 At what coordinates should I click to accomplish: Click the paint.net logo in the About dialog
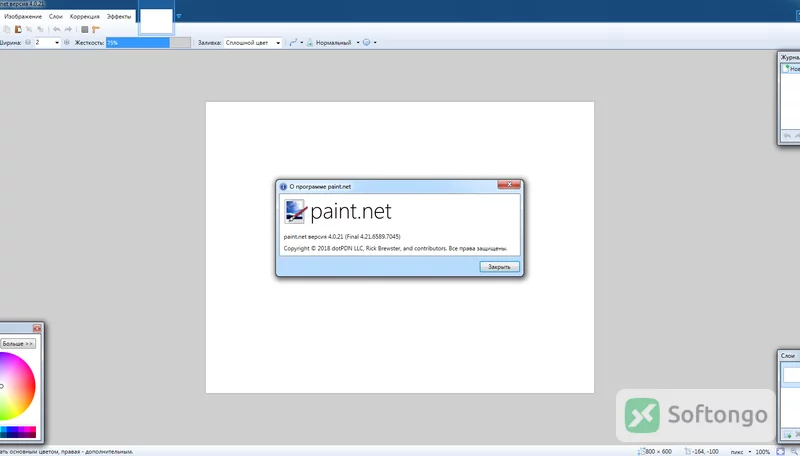coord(337,211)
